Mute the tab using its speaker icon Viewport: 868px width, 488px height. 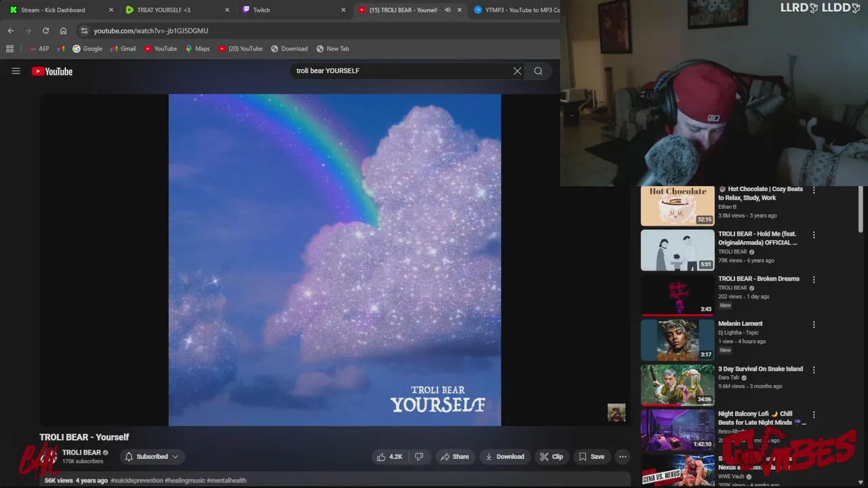(x=448, y=10)
